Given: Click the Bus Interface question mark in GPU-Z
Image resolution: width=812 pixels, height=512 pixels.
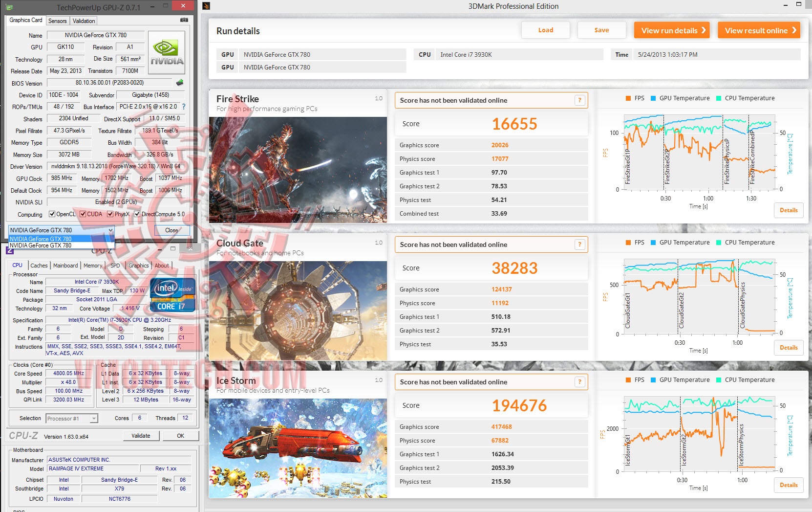Looking at the screenshot, I should (184, 107).
